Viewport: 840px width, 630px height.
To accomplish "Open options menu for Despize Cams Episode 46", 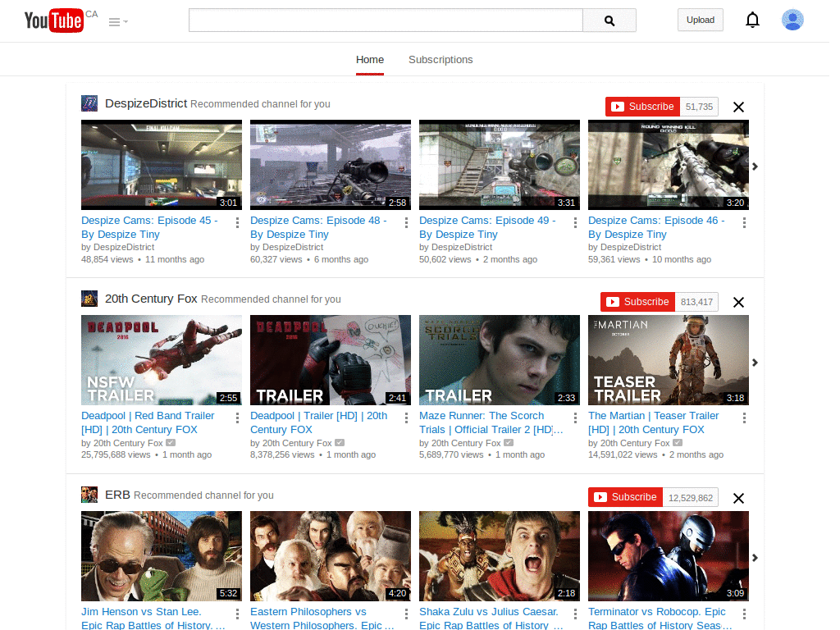I will [x=744, y=222].
